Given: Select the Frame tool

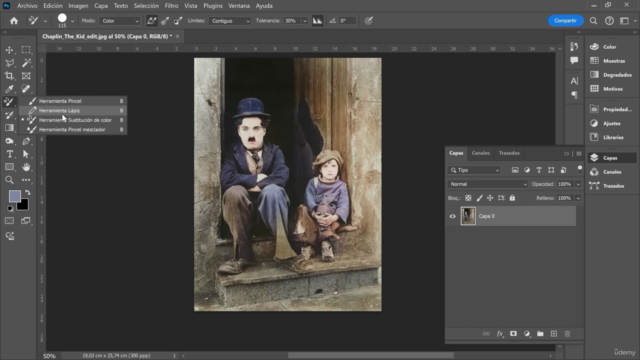Looking at the screenshot, I should 26,76.
